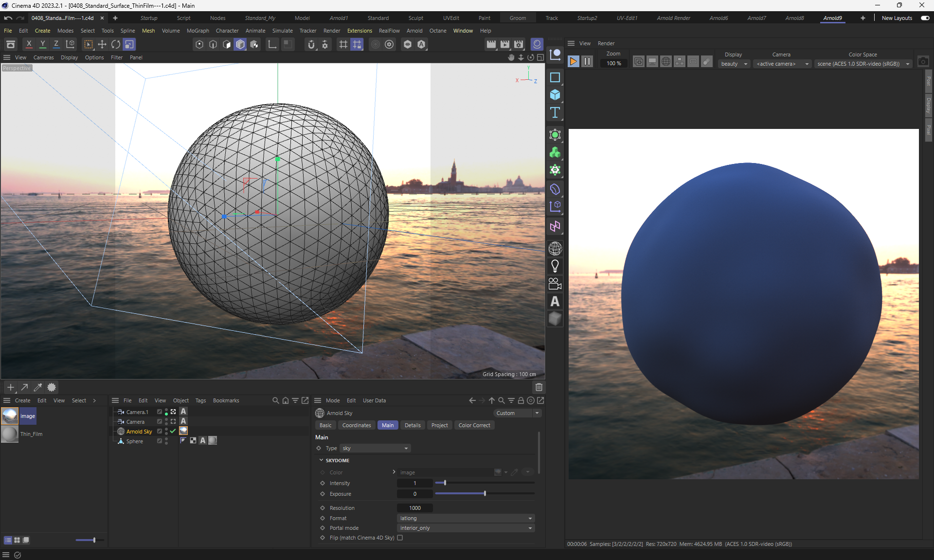Click the Light object icon

coord(555,266)
